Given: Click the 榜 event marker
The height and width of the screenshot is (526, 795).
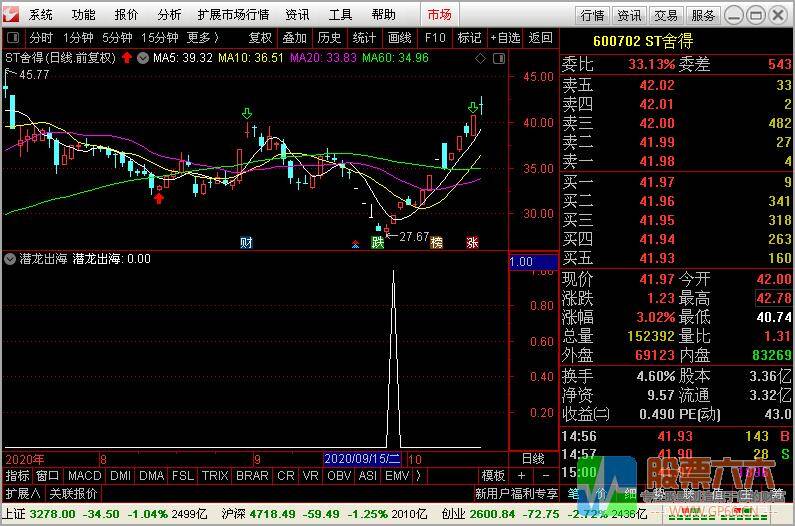Looking at the screenshot, I should tap(437, 242).
